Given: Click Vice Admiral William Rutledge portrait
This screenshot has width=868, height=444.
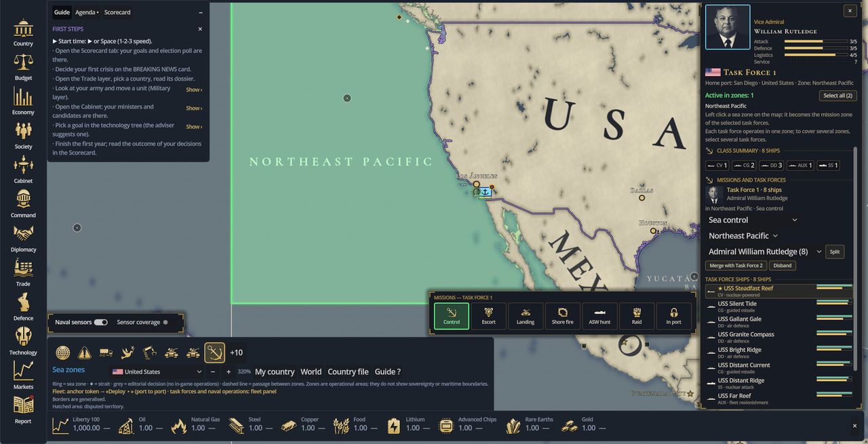Looking at the screenshot, I should (x=728, y=27).
